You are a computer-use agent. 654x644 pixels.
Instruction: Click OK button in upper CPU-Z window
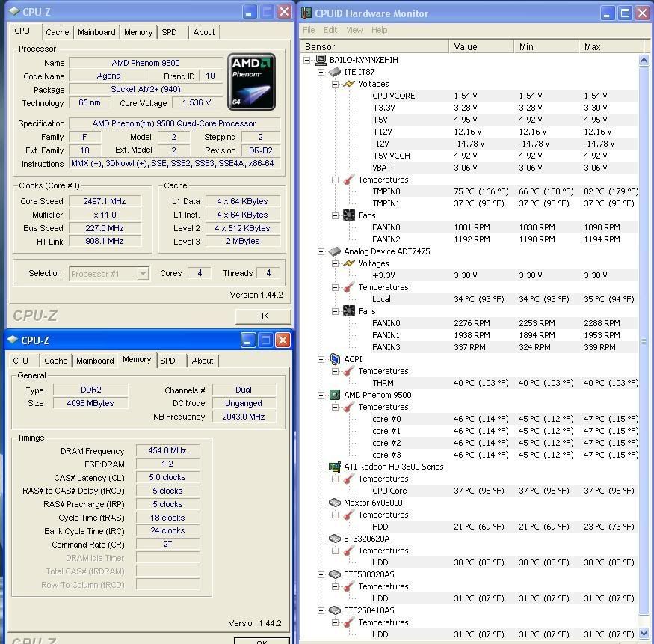pyautogui.click(x=263, y=316)
